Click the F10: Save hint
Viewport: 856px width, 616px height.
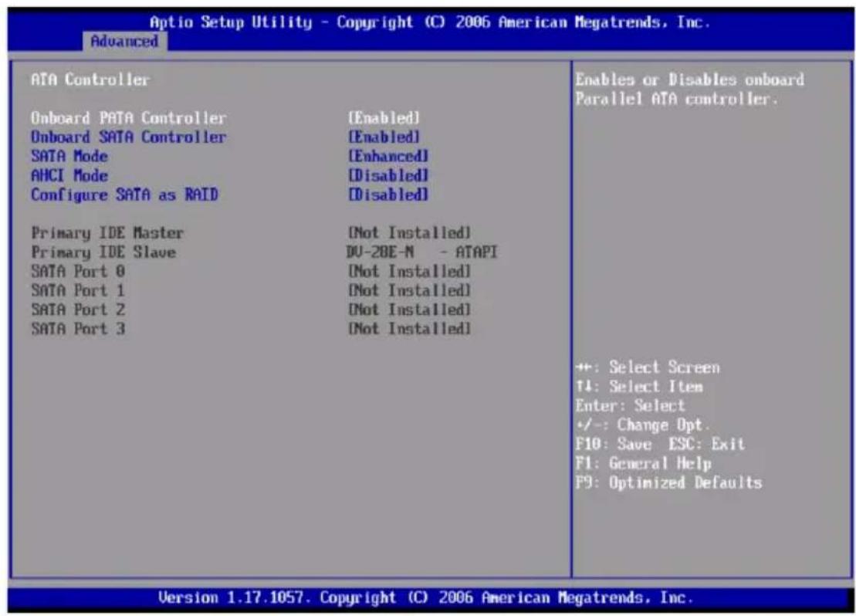coord(614,444)
